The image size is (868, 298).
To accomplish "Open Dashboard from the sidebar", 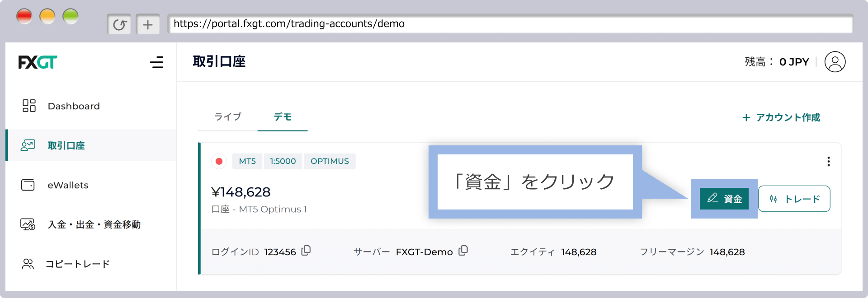I will pyautogui.click(x=73, y=106).
